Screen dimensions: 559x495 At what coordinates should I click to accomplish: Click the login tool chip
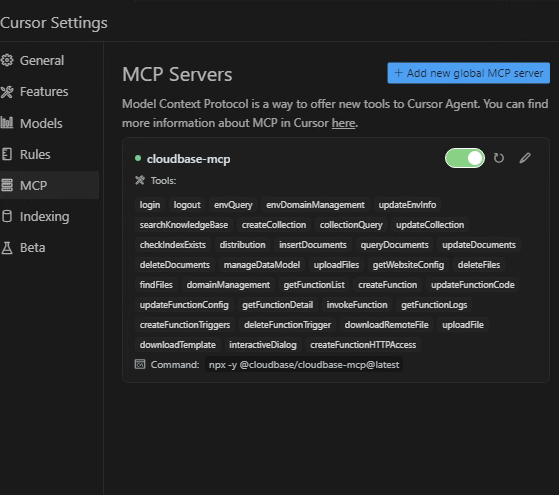150,205
